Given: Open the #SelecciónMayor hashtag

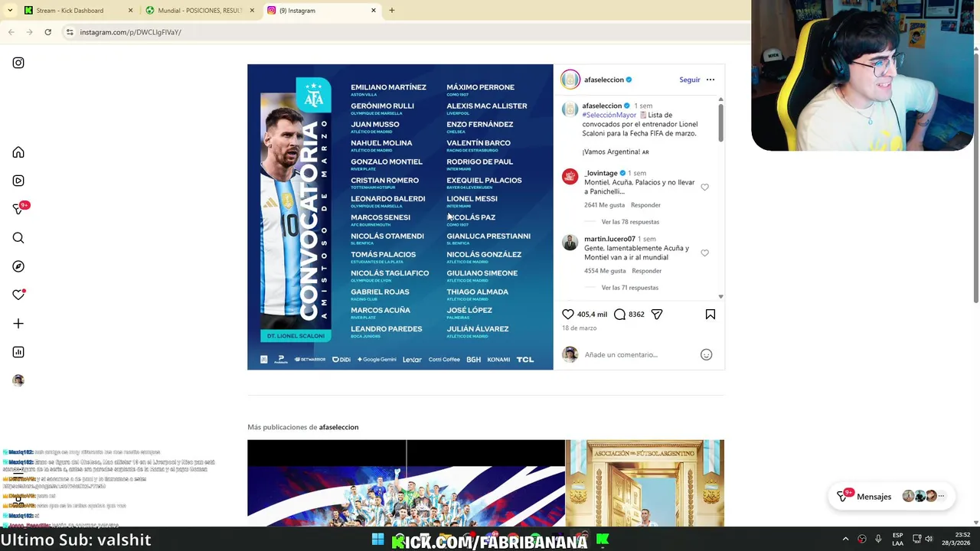Looking at the screenshot, I should pos(609,115).
